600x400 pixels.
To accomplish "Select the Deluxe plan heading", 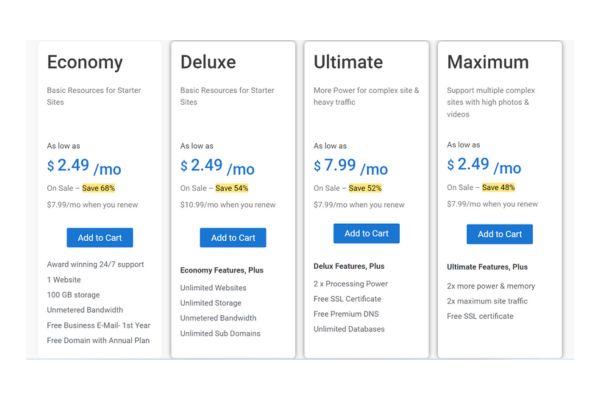I will 208,62.
